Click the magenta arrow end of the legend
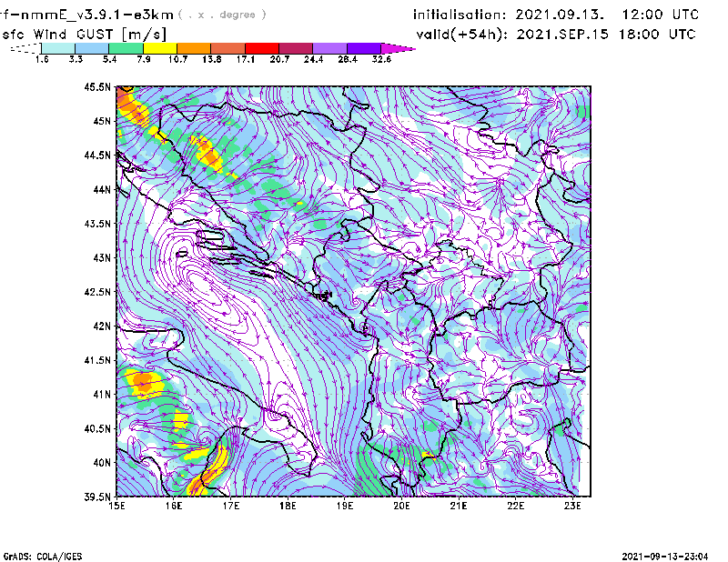The image size is (728, 562). point(398,48)
